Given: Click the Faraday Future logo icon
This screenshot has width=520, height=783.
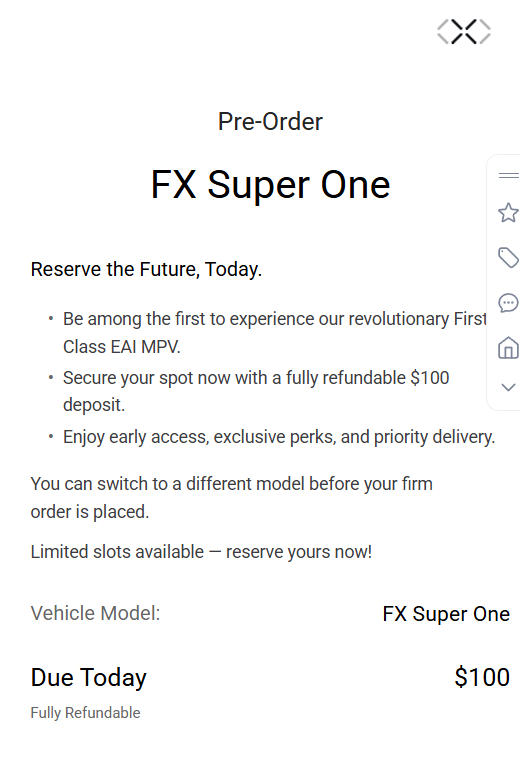Looking at the screenshot, I should (464, 32).
